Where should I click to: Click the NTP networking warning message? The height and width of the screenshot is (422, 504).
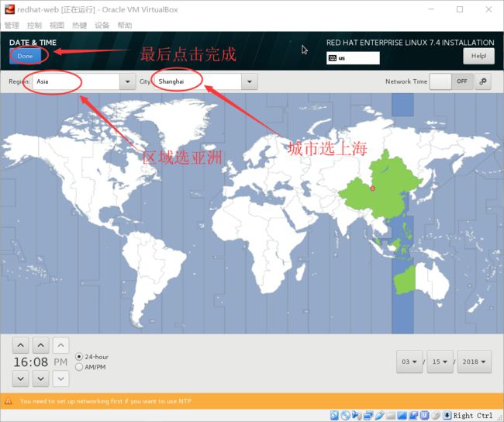point(105,401)
